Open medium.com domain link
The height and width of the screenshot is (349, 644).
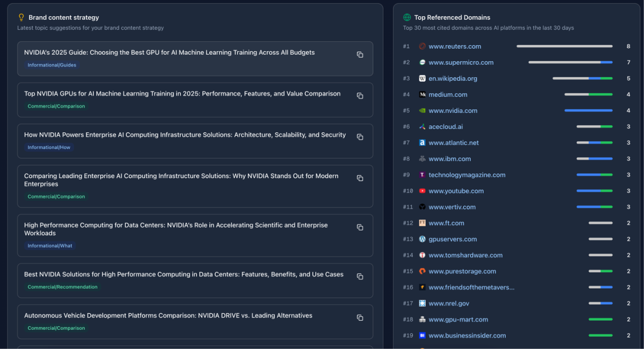pyautogui.click(x=448, y=94)
